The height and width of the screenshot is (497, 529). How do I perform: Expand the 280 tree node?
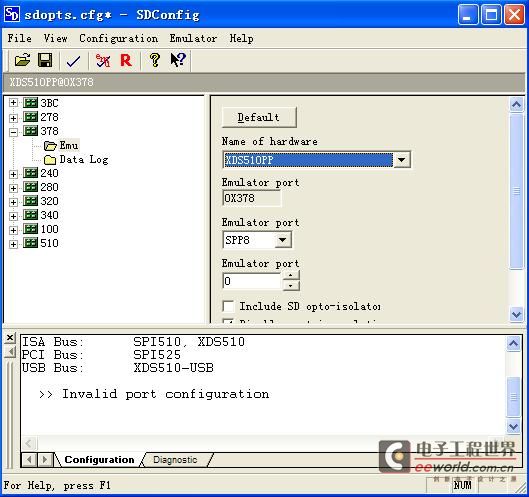click(x=13, y=188)
